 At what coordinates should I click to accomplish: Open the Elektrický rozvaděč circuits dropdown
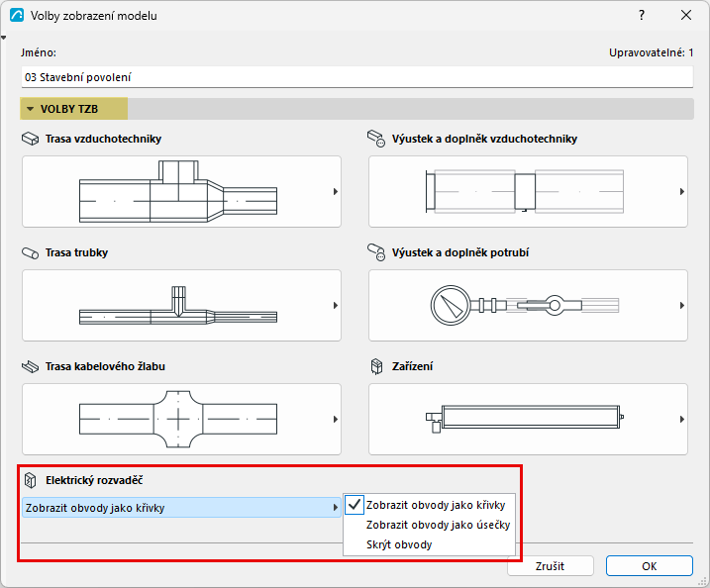pyautogui.click(x=181, y=508)
